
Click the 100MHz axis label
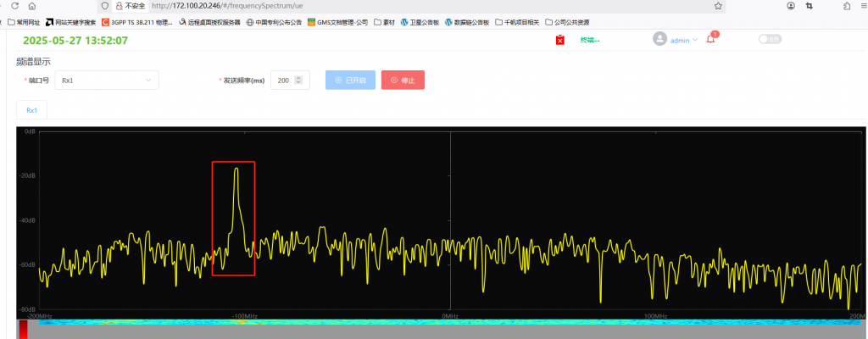[x=656, y=316]
